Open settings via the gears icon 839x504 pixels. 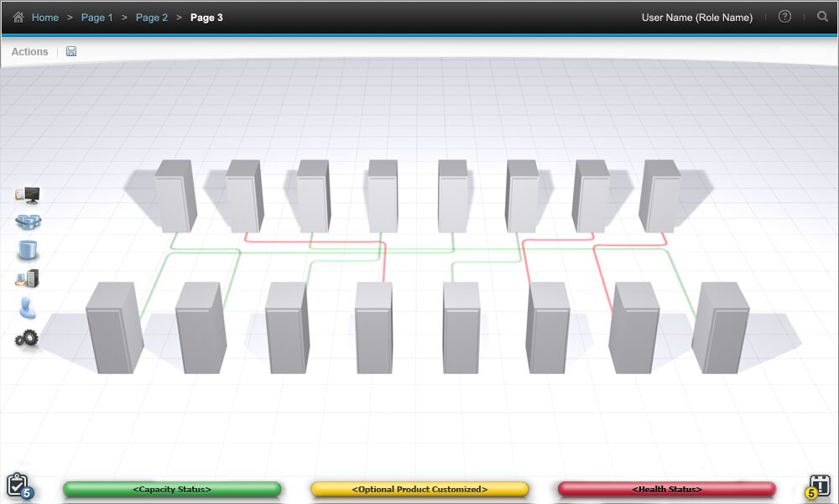click(28, 340)
